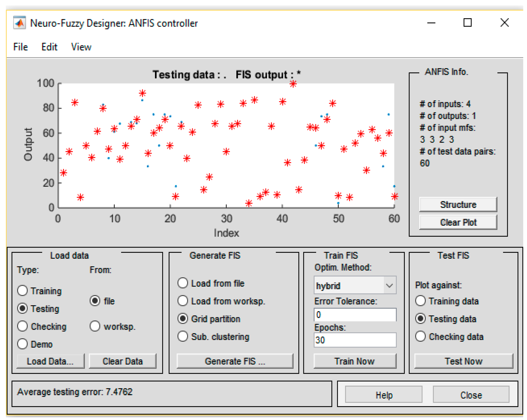The width and height of the screenshot is (527, 420).
Task: Open the File menu
Action: (20, 47)
